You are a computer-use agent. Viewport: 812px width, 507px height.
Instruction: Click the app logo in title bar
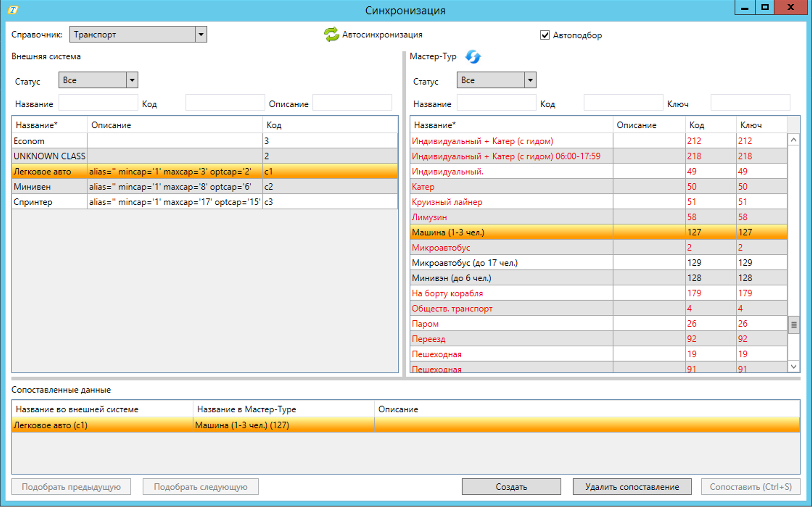coord(13,9)
